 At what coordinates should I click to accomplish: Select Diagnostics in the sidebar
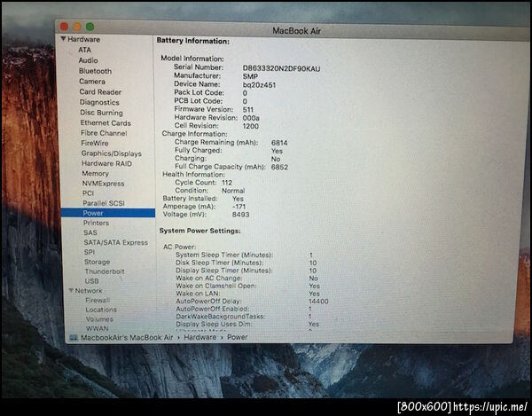click(99, 102)
